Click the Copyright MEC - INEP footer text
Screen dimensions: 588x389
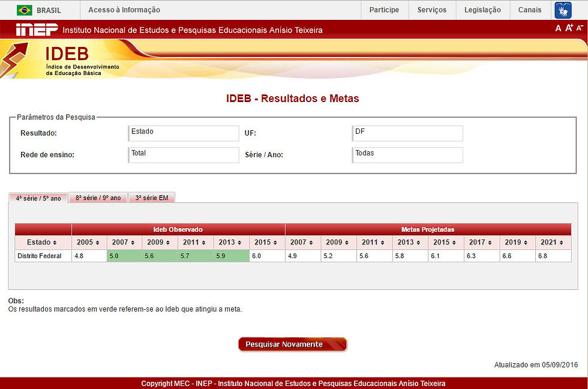tap(293, 384)
